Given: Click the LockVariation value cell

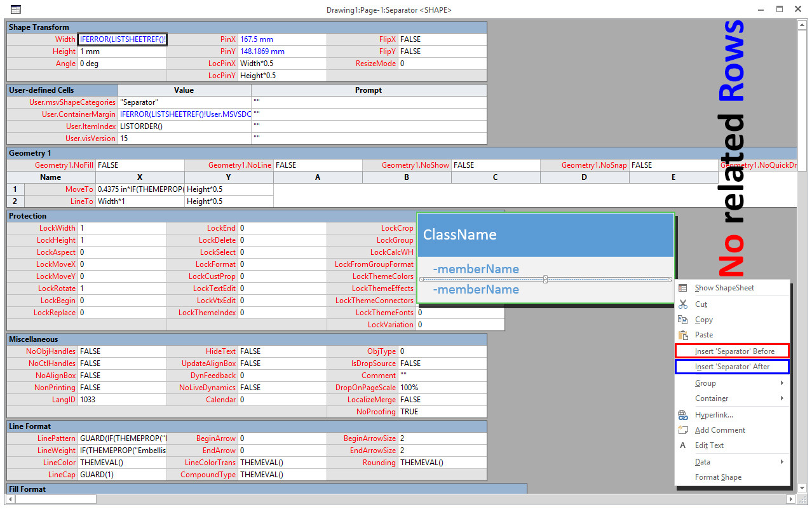Looking at the screenshot, I should [460, 325].
